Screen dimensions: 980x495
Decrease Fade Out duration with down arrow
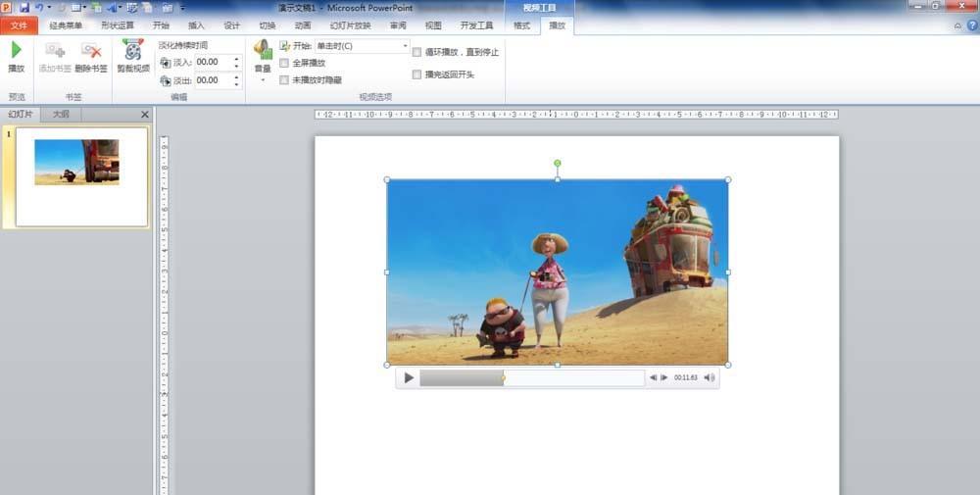pos(236,83)
